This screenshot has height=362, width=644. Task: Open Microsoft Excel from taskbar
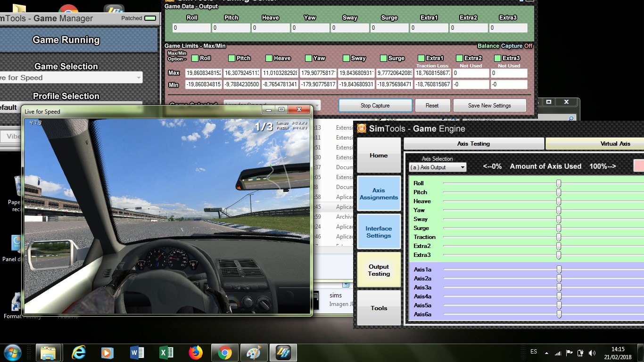(x=166, y=353)
